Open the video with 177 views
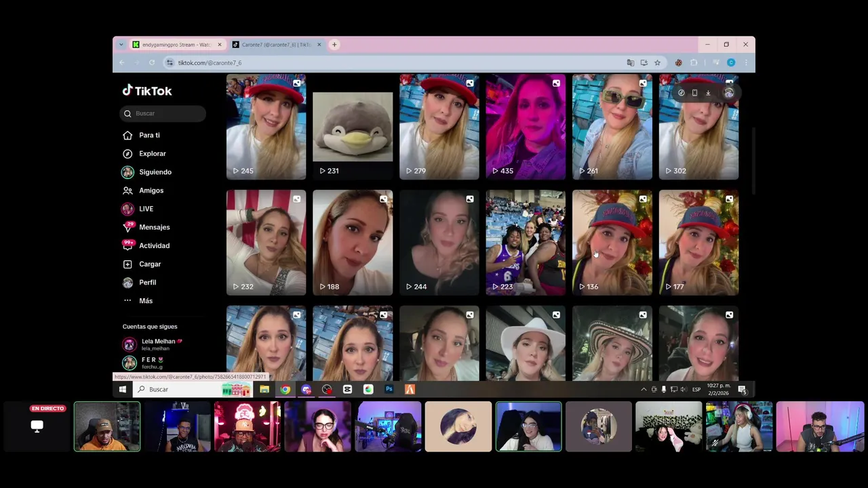Viewport: 868px width, 488px height. click(x=698, y=243)
